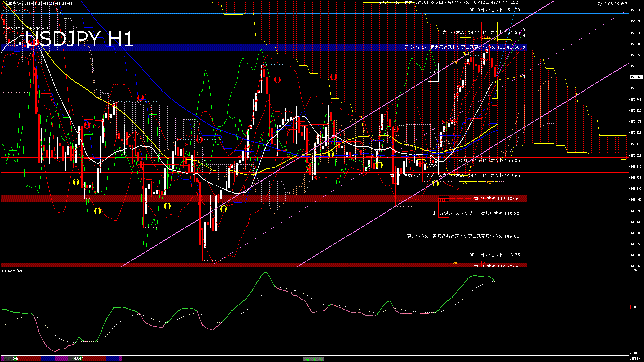This screenshot has height=362, width=644.
Task: Toggle the macd ON button
Action: [x=314, y=359]
